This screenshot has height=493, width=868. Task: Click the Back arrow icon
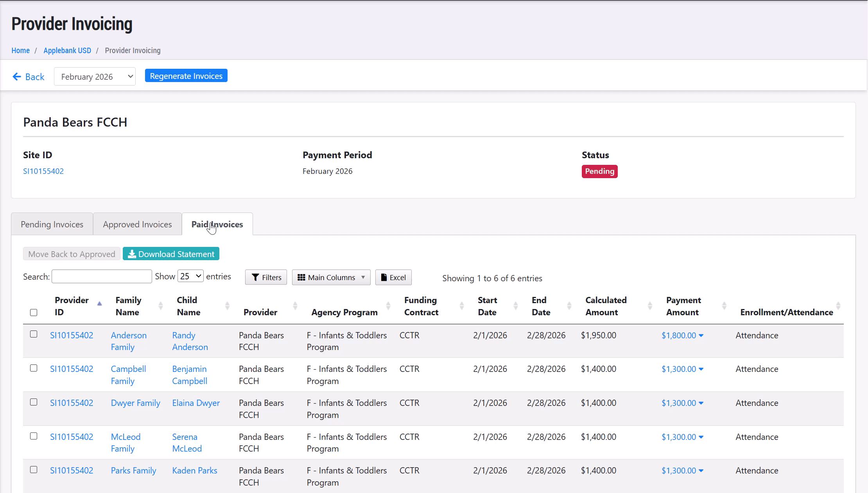click(16, 77)
